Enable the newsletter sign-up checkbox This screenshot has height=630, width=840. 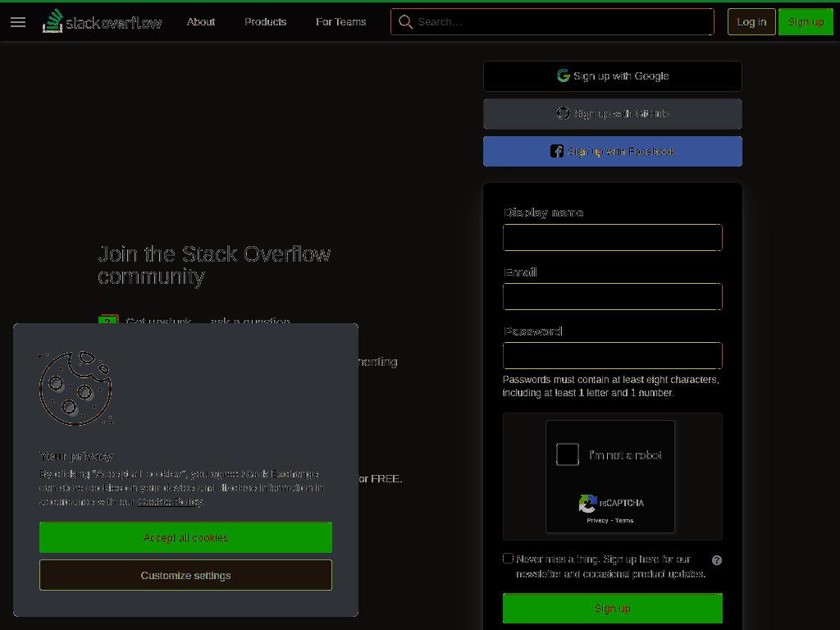click(508, 558)
